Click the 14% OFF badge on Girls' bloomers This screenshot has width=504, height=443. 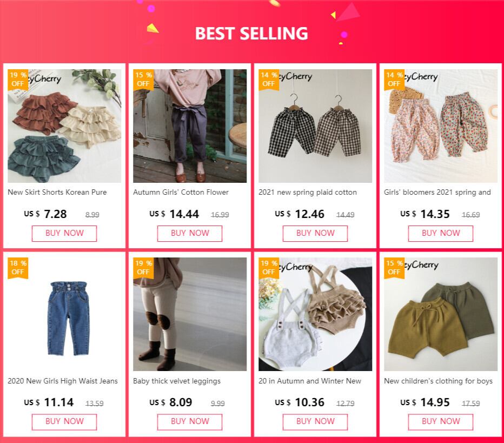[394, 80]
